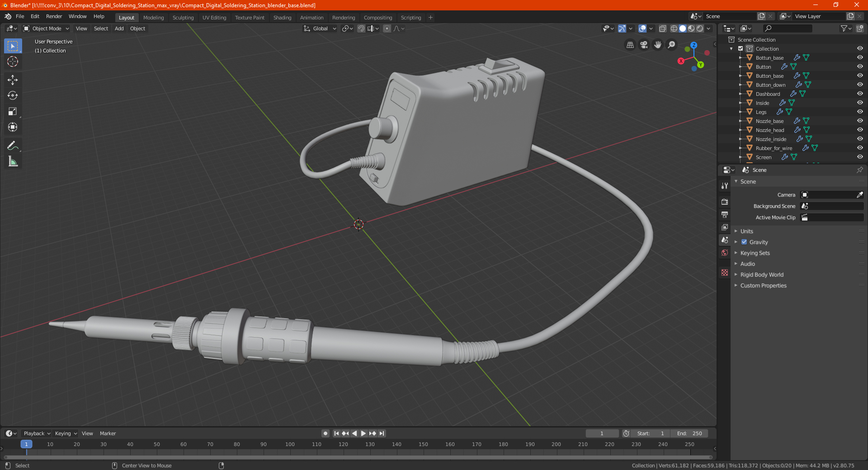Select the Rubber_for_wire object
868x470 pixels.
pyautogui.click(x=774, y=148)
